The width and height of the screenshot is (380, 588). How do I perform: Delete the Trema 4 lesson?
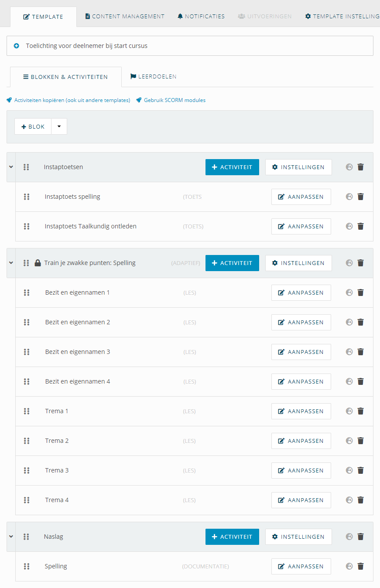(360, 500)
